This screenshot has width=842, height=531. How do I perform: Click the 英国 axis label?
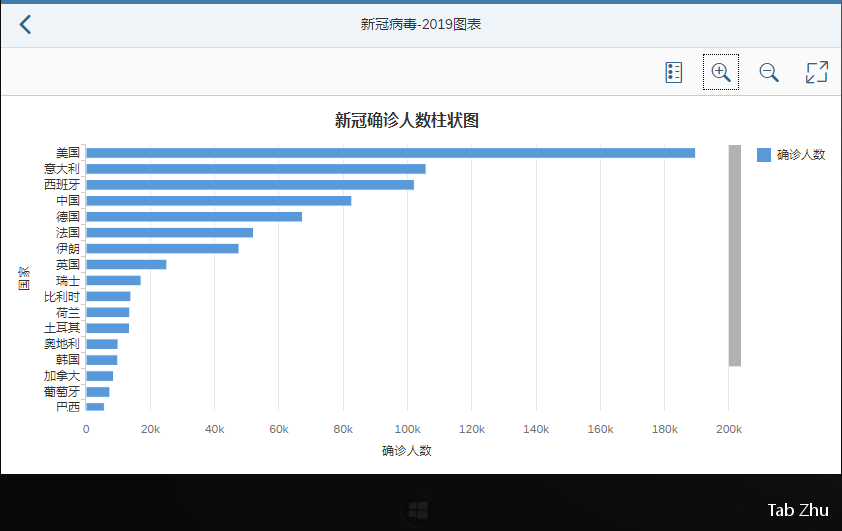[68, 265]
